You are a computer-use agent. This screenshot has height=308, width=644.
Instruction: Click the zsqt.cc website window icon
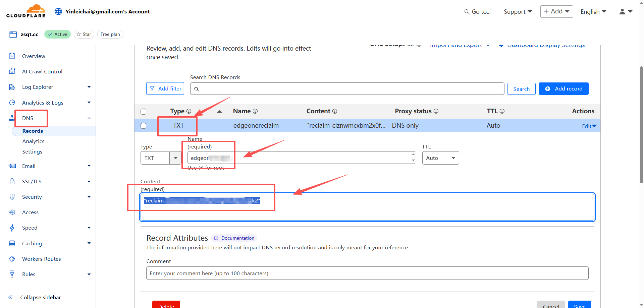click(13, 34)
